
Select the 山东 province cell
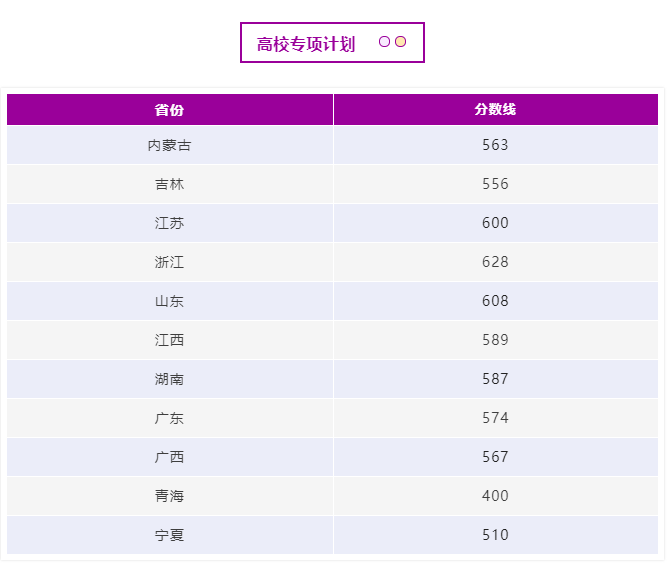tap(169, 301)
